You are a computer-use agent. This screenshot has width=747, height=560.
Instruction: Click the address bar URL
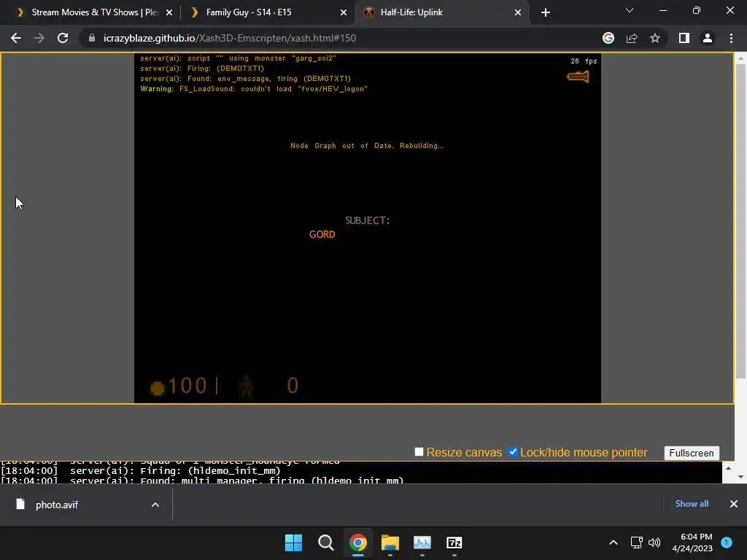(x=230, y=38)
